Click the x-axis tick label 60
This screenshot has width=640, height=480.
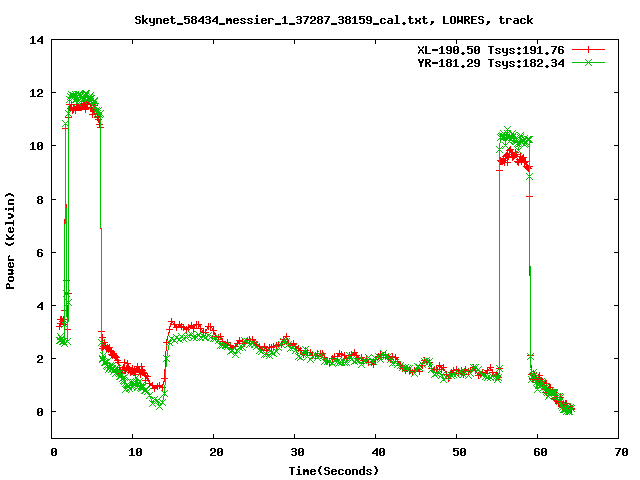[540, 452]
